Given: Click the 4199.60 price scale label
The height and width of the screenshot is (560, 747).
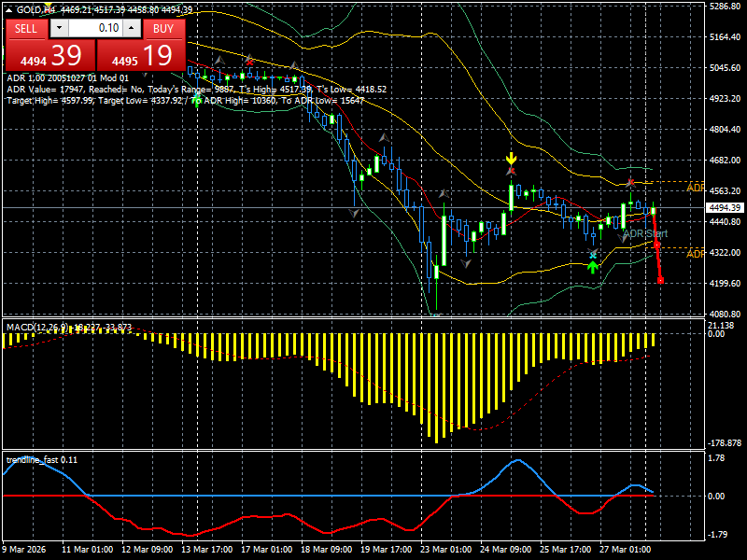Looking at the screenshot, I should click(x=726, y=283).
